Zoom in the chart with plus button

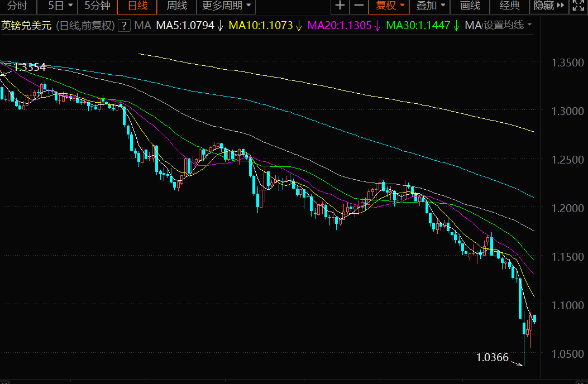pos(340,6)
